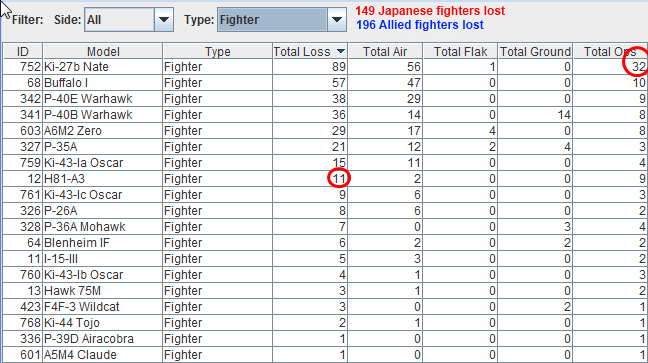
Task: Select the P-35A model cell
Action: pyautogui.click(x=103, y=147)
